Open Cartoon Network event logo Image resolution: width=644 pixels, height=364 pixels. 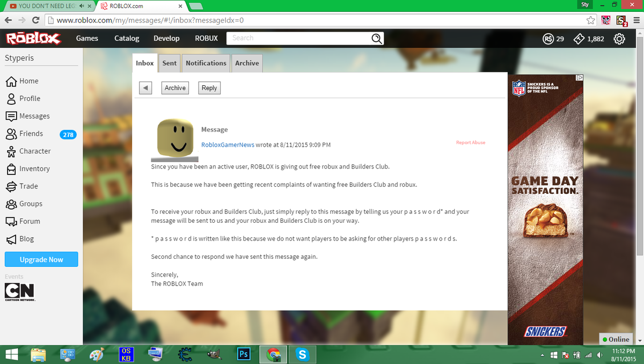pyautogui.click(x=19, y=292)
